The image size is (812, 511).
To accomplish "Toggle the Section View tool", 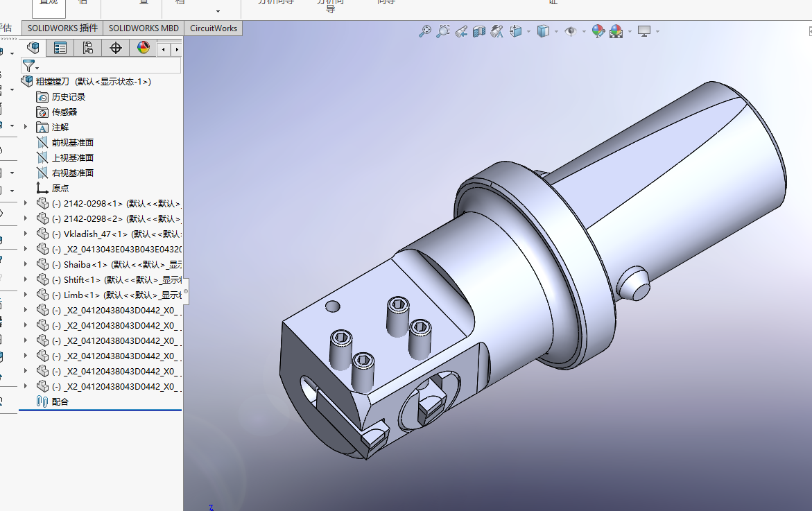I will 479,32.
